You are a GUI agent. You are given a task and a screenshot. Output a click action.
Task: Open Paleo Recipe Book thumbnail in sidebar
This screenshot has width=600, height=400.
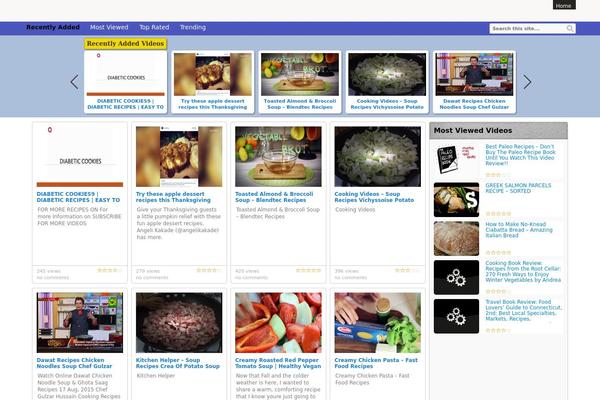(x=456, y=160)
